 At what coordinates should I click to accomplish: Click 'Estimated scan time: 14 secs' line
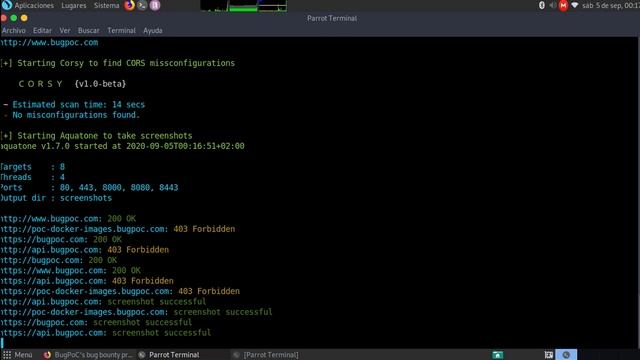pyautogui.click(x=74, y=104)
